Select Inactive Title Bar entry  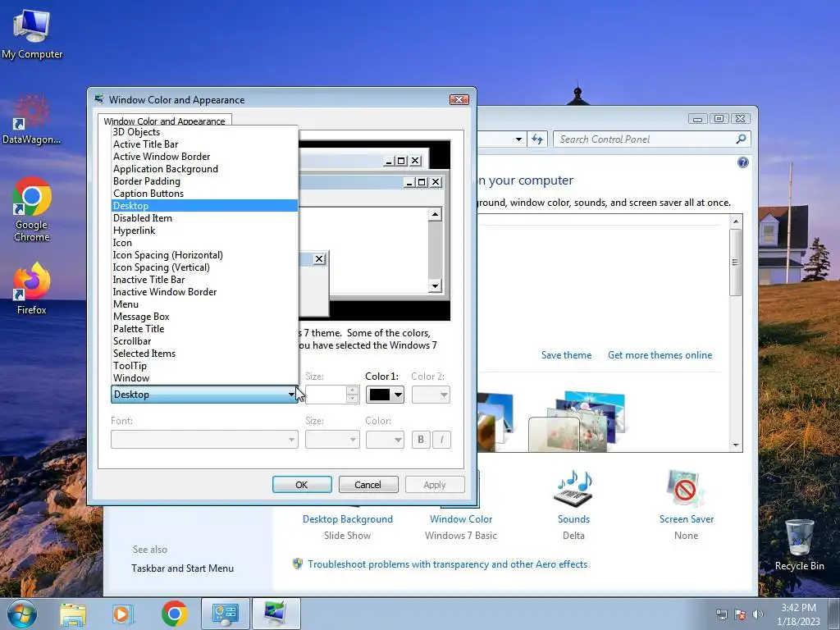pos(204,280)
